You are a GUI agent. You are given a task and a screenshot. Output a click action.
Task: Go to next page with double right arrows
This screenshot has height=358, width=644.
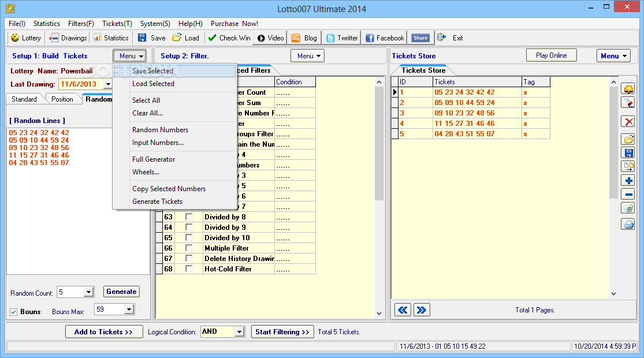(422, 310)
